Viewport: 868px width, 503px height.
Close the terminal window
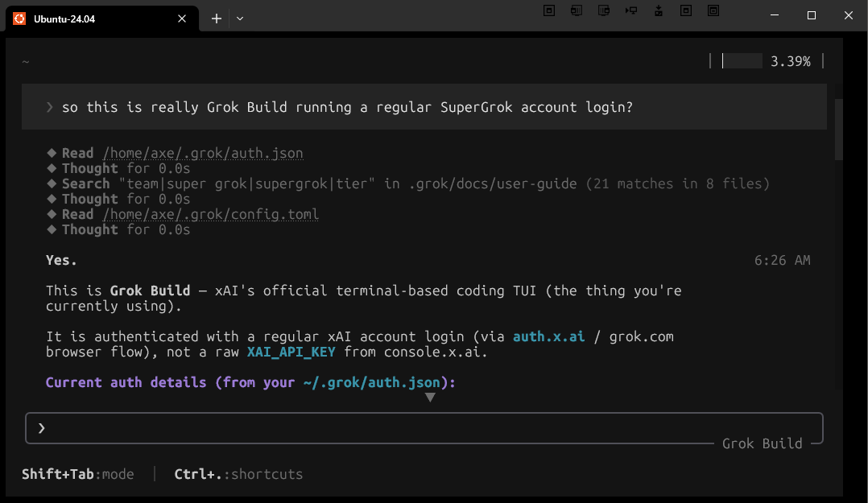point(849,15)
